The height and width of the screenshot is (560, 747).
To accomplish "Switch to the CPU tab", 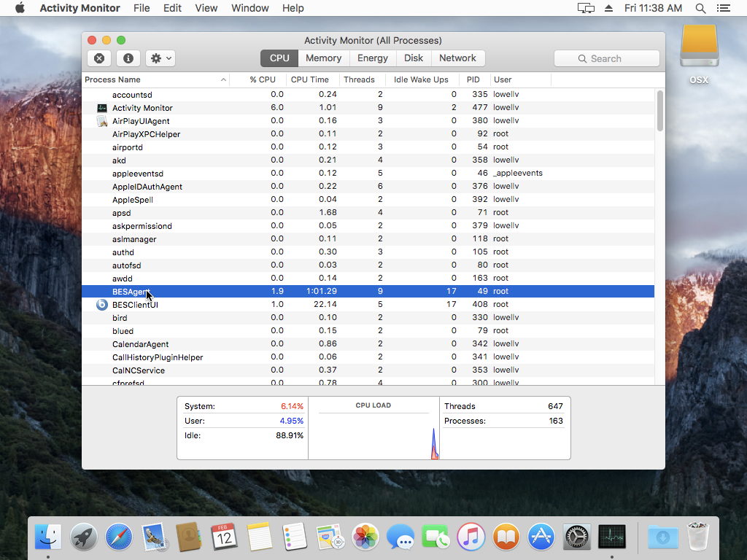I will pyautogui.click(x=279, y=58).
